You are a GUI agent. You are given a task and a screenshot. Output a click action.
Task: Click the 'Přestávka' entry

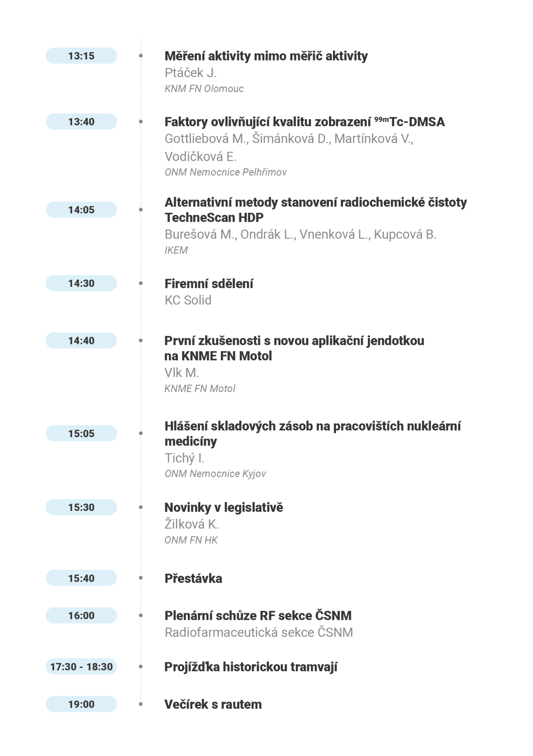pos(193,578)
